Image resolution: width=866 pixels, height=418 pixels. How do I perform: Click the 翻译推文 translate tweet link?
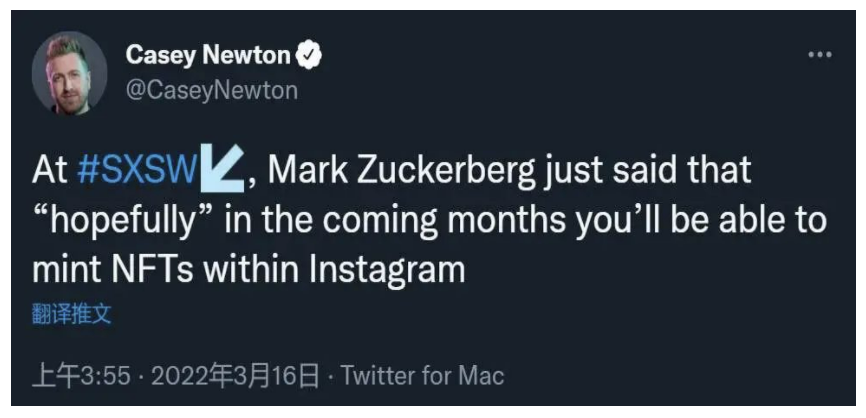pos(70,316)
